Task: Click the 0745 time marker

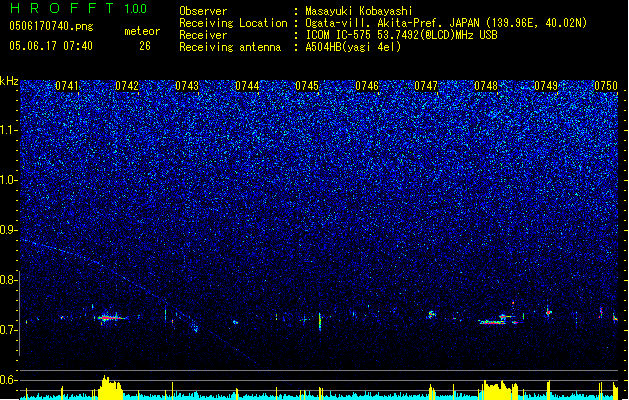Action: [x=307, y=86]
